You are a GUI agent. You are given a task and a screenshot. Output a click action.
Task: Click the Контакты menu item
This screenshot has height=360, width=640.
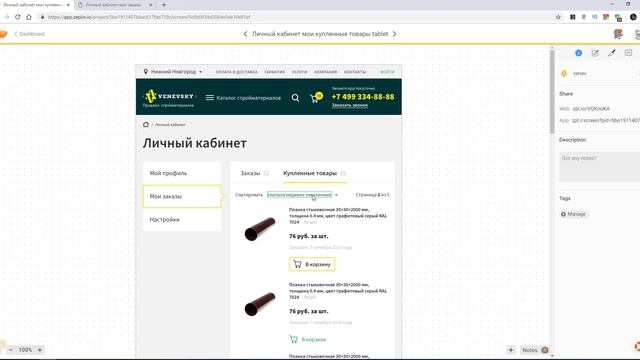(x=355, y=72)
